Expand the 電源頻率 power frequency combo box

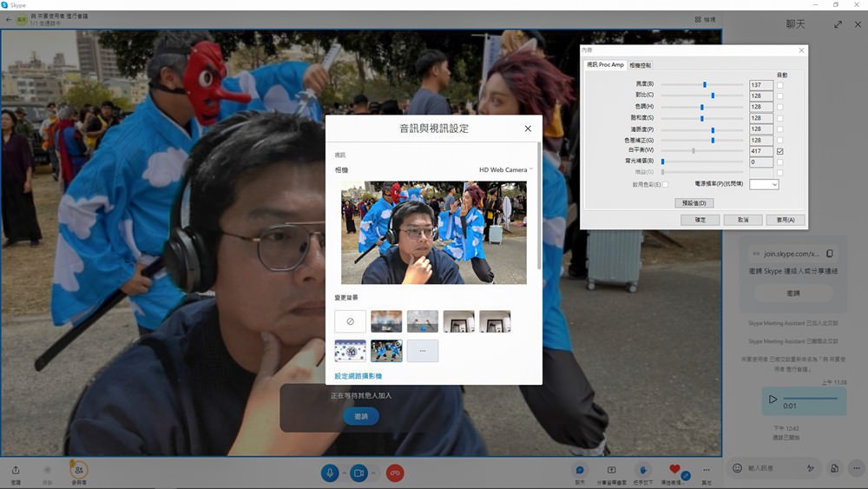tap(764, 184)
